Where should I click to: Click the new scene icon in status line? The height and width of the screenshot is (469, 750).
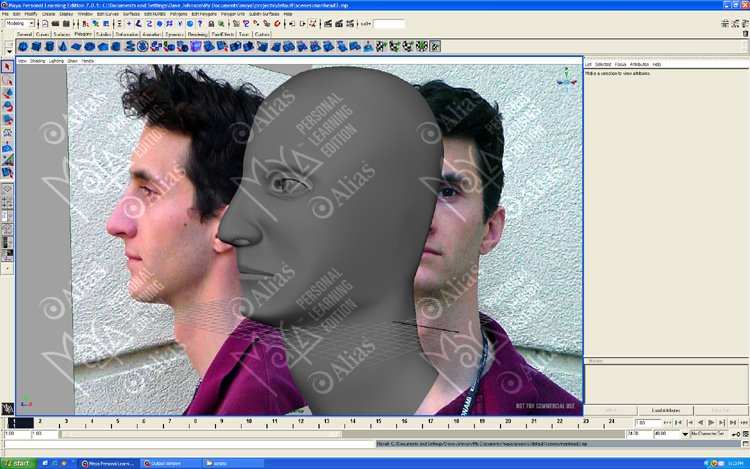click(45, 23)
